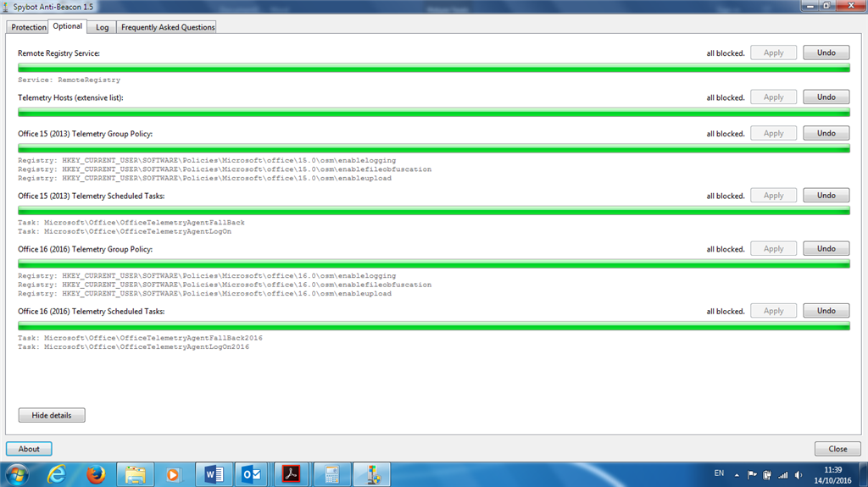Image resolution: width=868 pixels, height=487 pixels.
Task: Click 'Service: RemoteRegistry' detail text
Action: [70, 80]
